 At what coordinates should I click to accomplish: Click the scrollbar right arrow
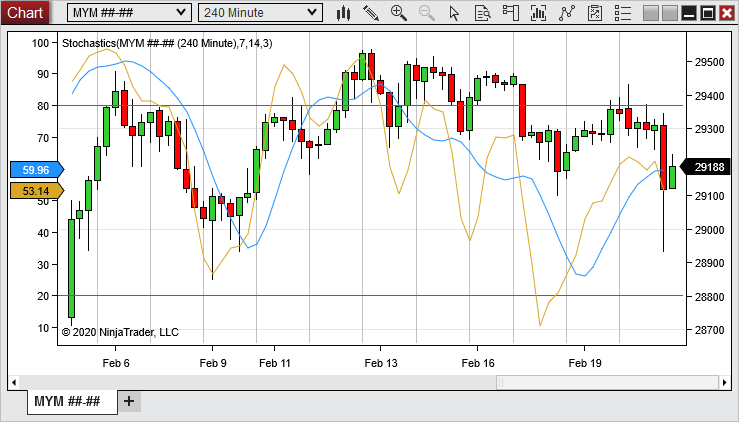725,382
